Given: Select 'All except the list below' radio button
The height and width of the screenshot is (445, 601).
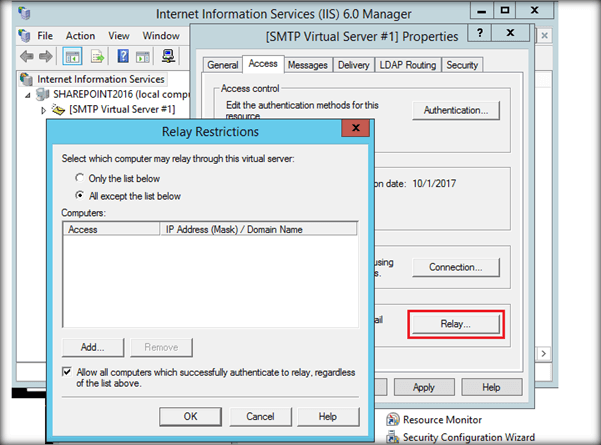Looking at the screenshot, I should [79, 195].
